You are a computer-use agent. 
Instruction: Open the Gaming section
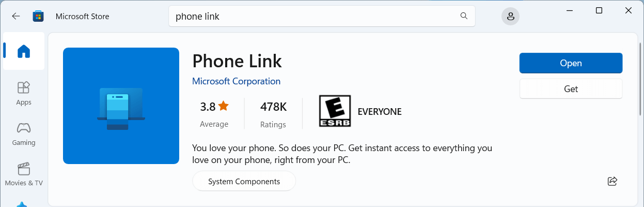(24, 134)
